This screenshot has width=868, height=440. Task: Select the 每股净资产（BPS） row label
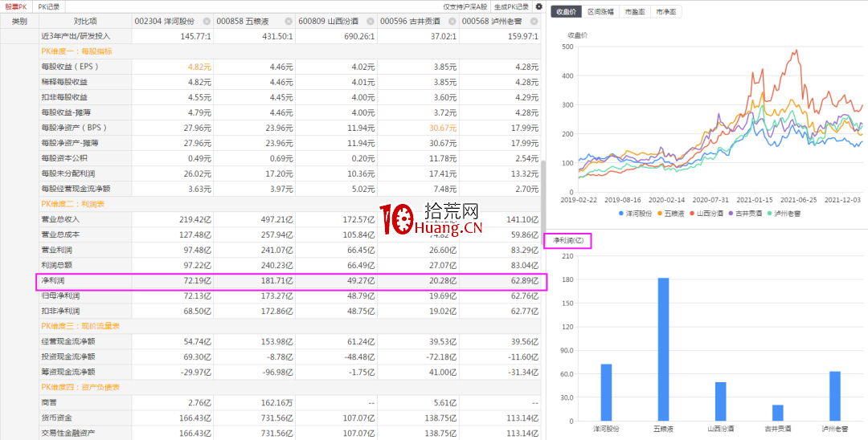(74, 128)
